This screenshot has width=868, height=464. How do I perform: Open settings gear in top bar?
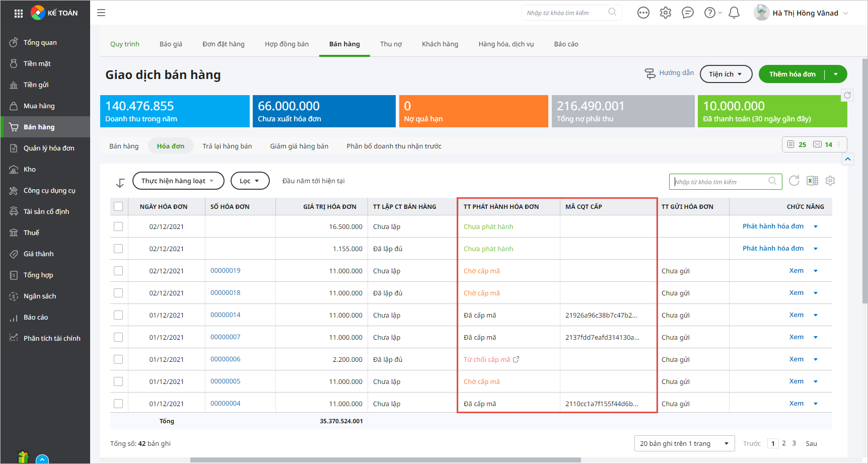tap(666, 13)
